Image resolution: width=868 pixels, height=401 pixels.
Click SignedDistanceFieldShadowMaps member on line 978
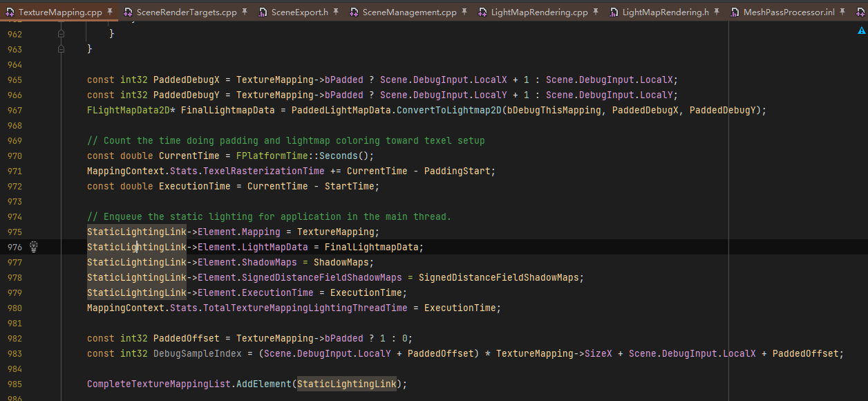322,277
